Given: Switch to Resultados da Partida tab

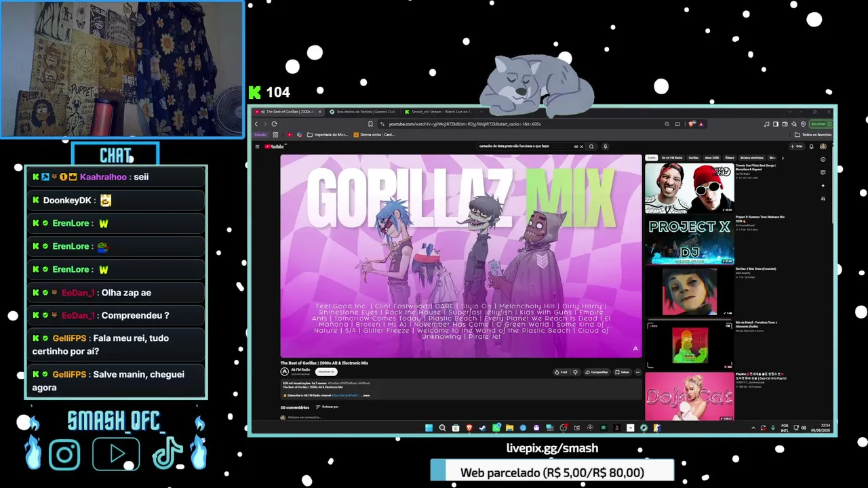Looking at the screenshot, I should click(363, 112).
